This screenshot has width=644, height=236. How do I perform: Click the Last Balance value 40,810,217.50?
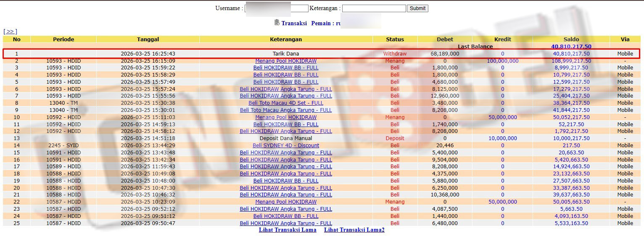click(571, 47)
